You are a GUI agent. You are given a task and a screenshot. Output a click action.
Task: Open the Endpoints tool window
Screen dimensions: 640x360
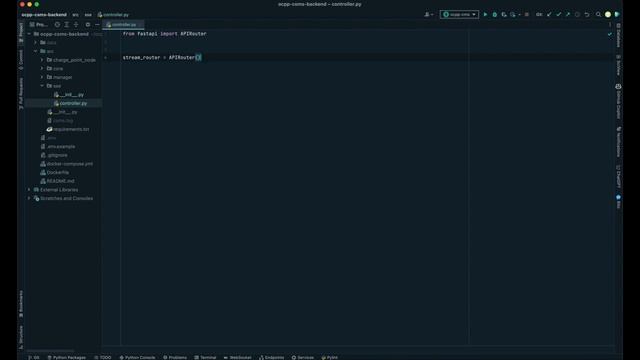271,357
